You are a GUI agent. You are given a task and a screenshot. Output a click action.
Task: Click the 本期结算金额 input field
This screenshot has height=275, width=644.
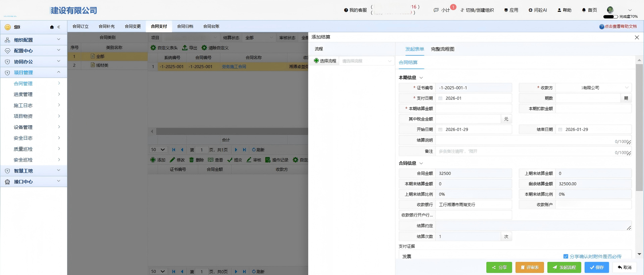point(473,108)
